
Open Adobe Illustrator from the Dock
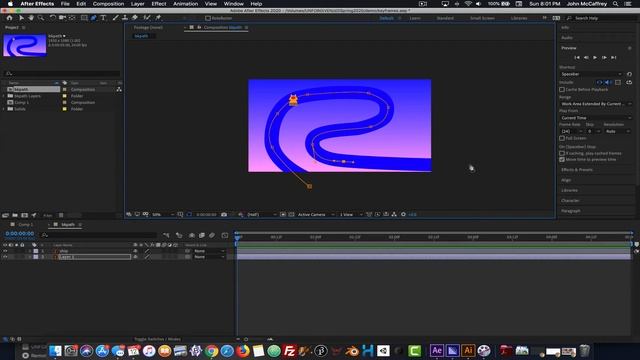point(468,351)
